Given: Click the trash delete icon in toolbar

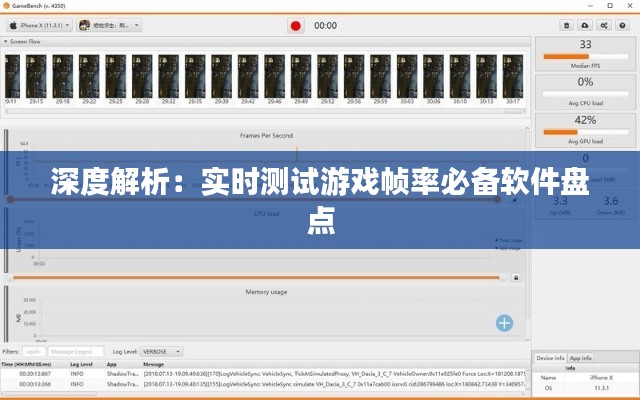Looking at the screenshot, I should (566, 25).
